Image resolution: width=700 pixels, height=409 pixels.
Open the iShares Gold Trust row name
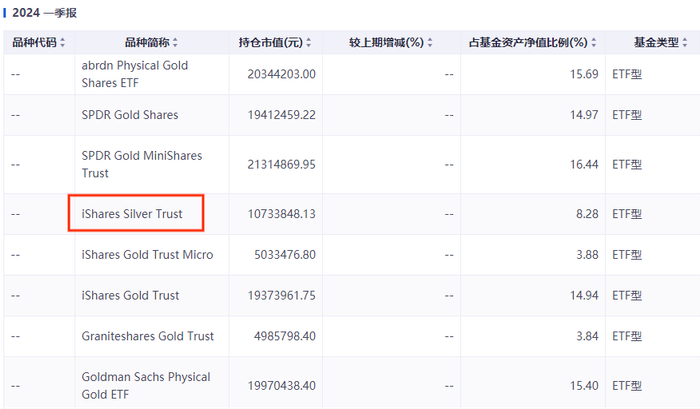coord(130,295)
